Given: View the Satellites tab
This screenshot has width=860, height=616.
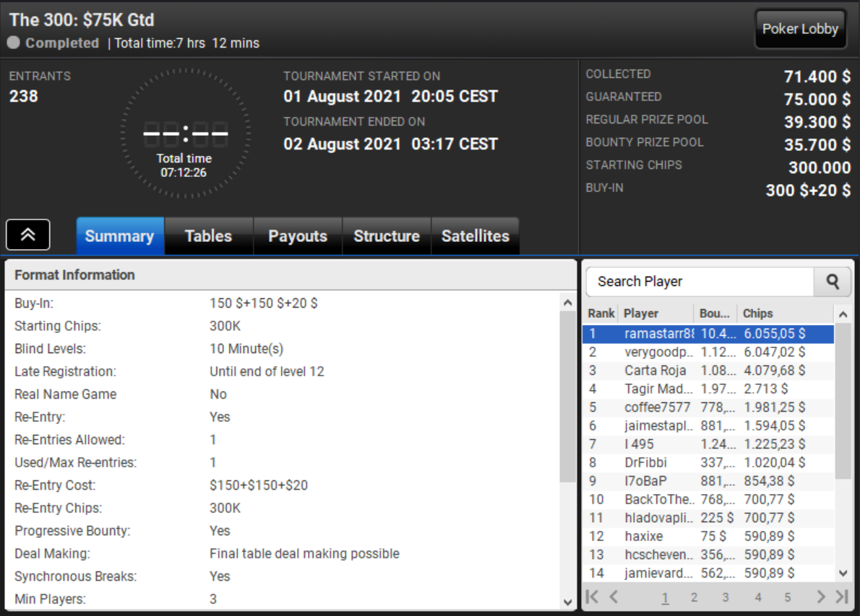Looking at the screenshot, I should (475, 236).
